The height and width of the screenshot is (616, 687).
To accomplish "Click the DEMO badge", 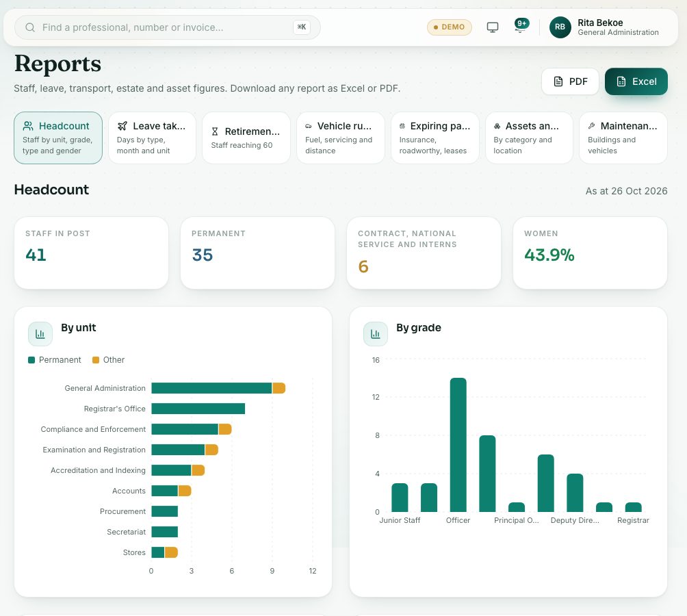I will click(x=449, y=27).
